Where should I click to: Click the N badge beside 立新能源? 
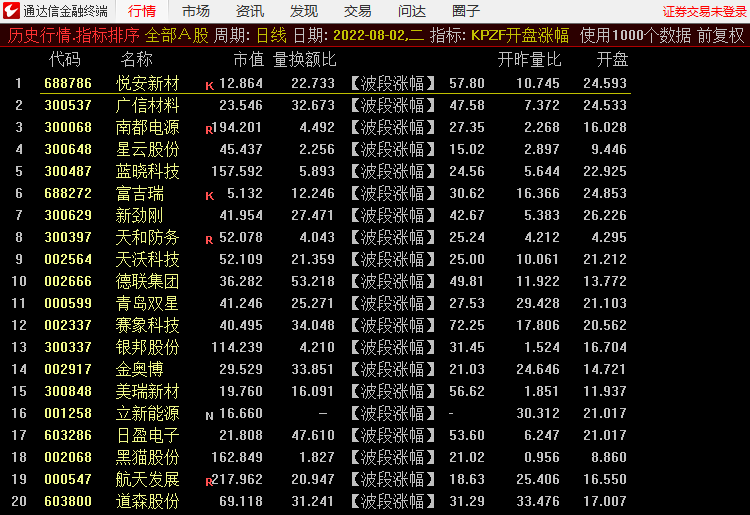point(209,416)
